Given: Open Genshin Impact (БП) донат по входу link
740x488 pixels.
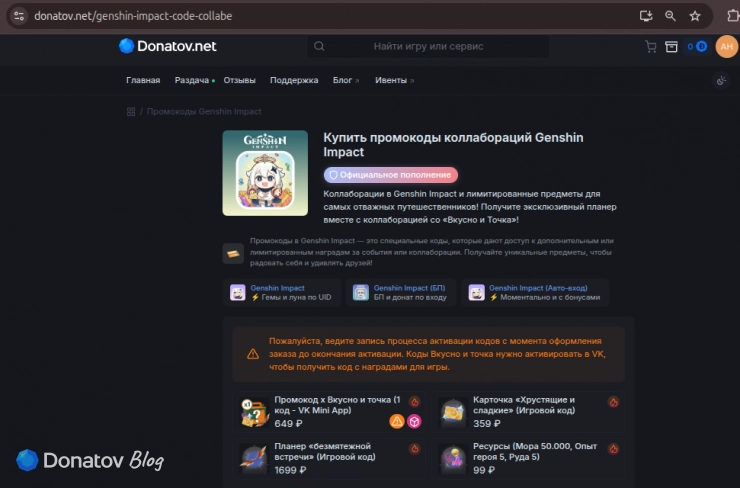Looking at the screenshot, I should coord(401,293).
